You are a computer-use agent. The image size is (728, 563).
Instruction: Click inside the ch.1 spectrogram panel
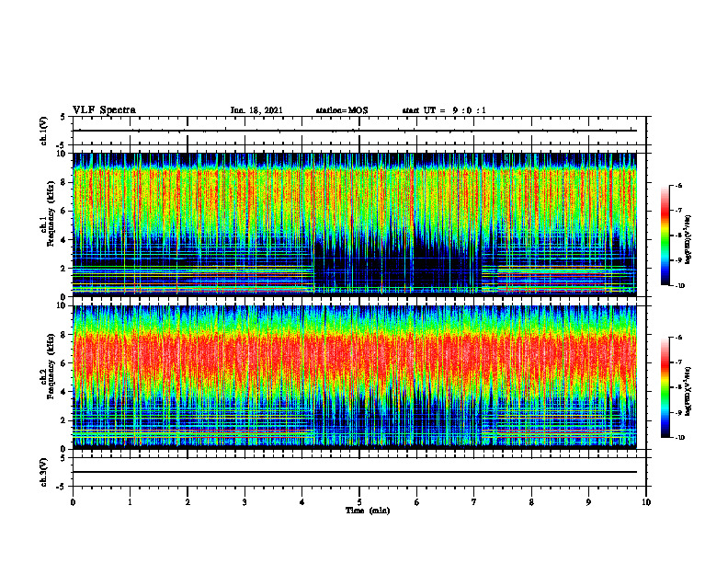[354, 224]
